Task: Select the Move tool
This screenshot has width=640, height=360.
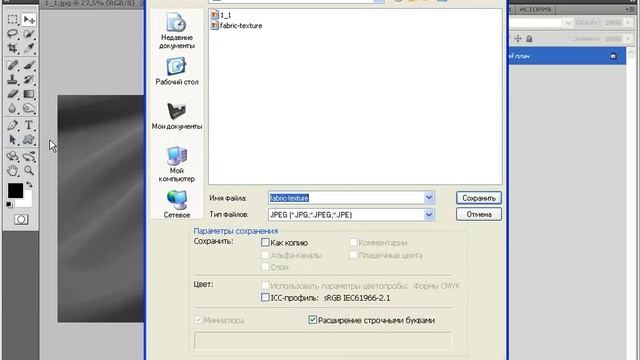Action: (x=29, y=19)
